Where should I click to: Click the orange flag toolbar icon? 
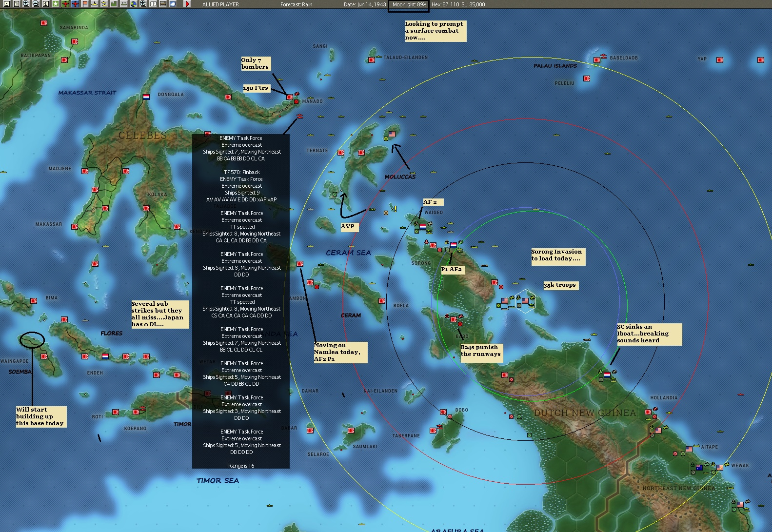point(85,4)
